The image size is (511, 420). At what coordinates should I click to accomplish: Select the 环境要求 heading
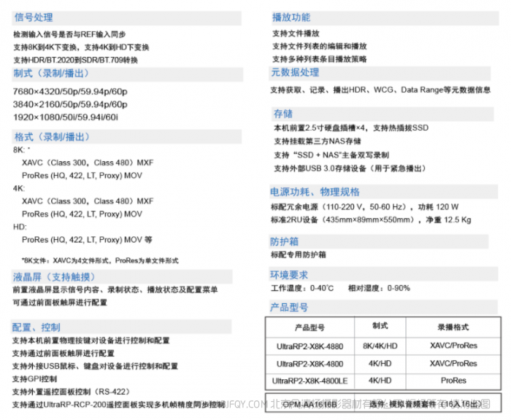[290, 275]
